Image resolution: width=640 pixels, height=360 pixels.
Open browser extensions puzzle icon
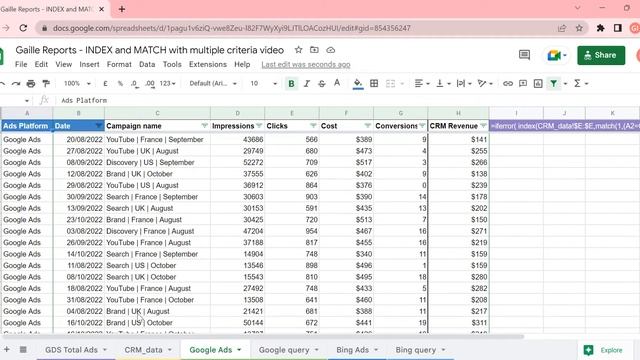tap(600, 28)
